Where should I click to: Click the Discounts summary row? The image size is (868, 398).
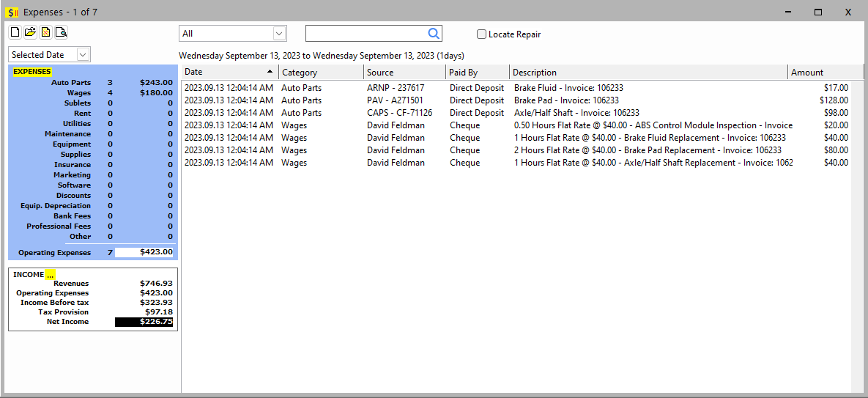93,195
